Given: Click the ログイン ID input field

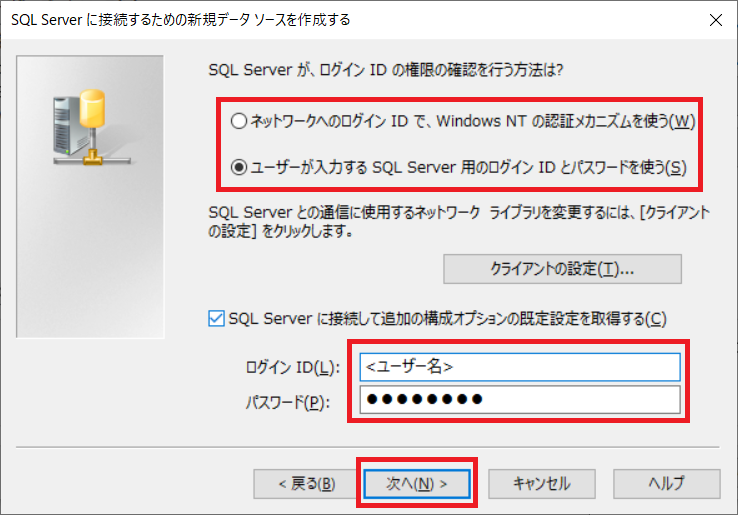Looking at the screenshot, I should [x=520, y=367].
